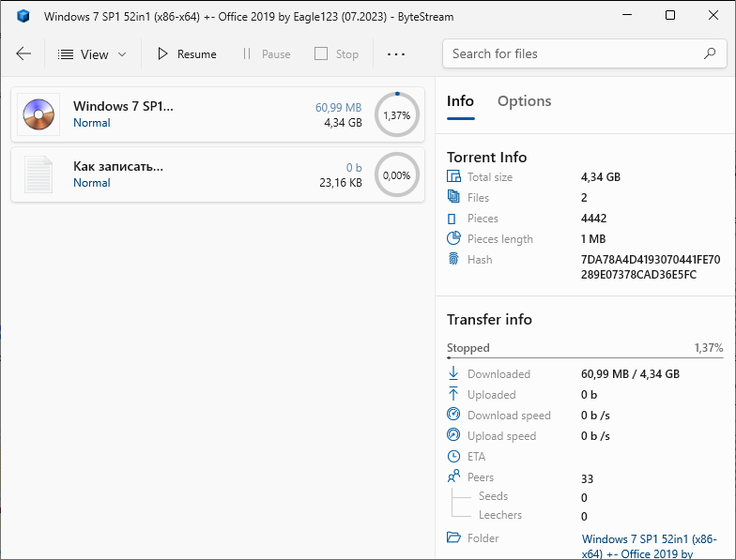Viewport: 736px width, 560px height.
Task: Click the Peers people icon
Action: tap(453, 477)
